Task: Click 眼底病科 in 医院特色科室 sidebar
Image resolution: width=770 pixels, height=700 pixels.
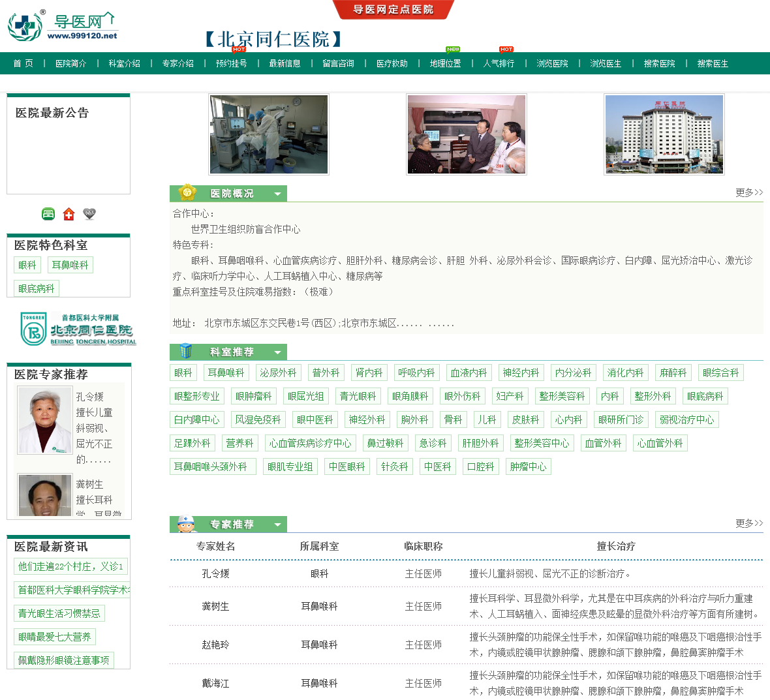Action: click(37, 288)
